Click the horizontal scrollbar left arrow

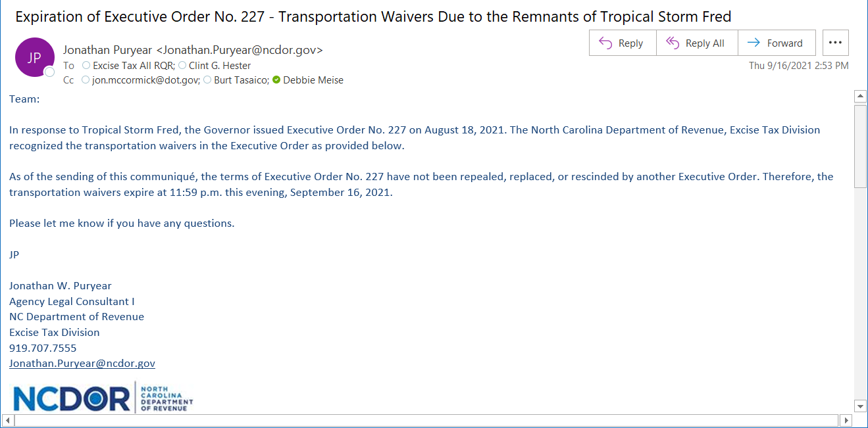coord(7,420)
